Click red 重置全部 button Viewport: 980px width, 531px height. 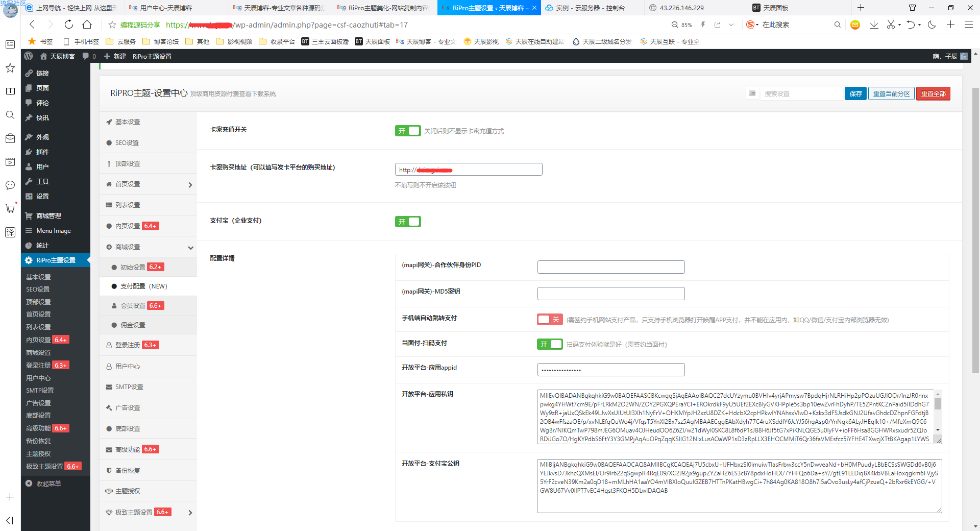[x=933, y=93]
